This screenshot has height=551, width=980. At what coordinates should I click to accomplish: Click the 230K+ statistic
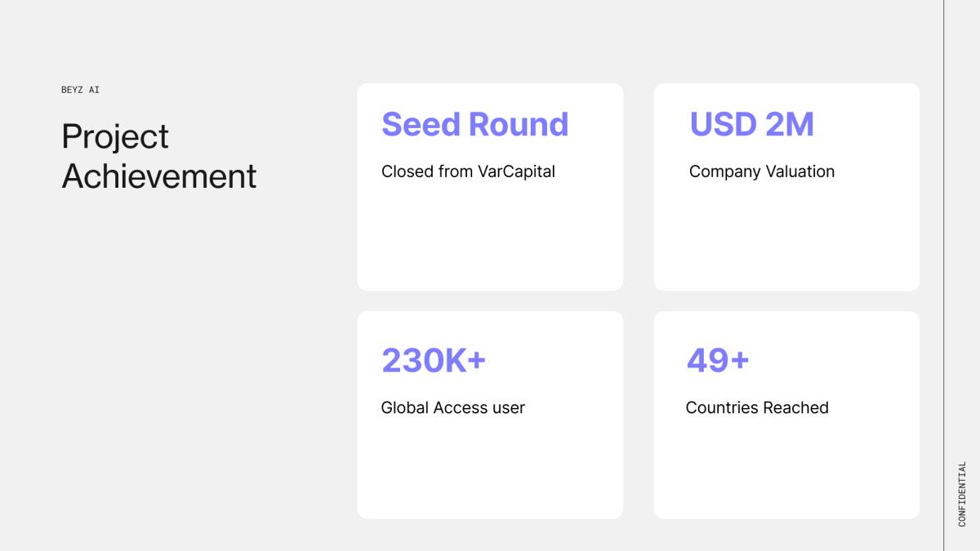point(434,360)
